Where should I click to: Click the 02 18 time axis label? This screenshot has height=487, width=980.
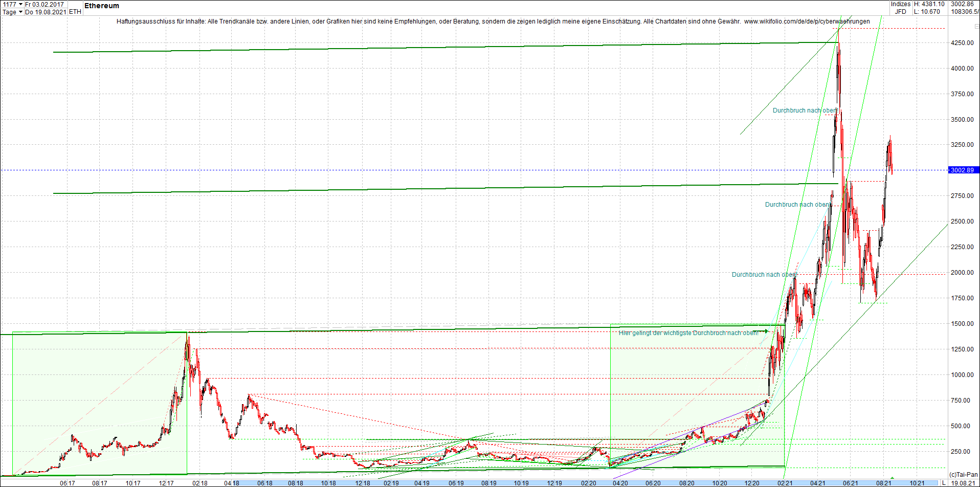[200, 483]
